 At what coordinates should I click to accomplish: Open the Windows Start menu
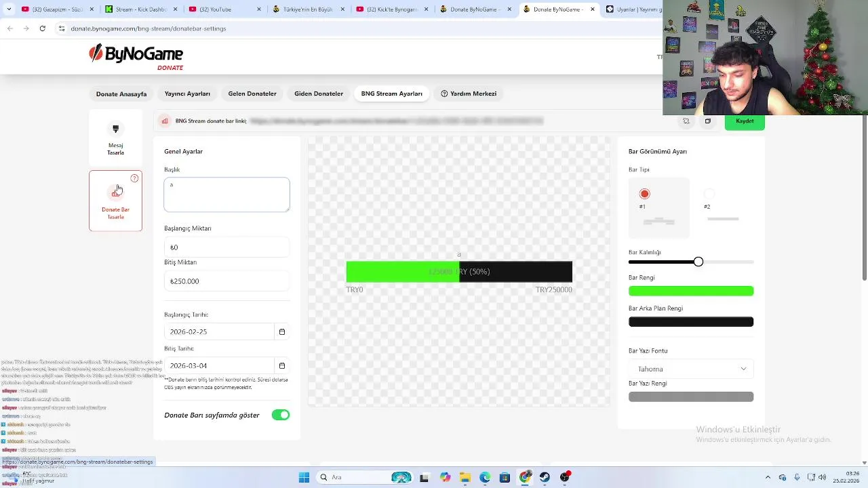(x=304, y=477)
